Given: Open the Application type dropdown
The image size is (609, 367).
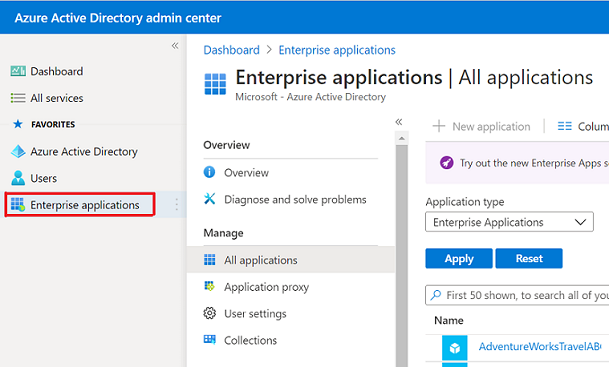Looking at the screenshot, I should (509, 222).
